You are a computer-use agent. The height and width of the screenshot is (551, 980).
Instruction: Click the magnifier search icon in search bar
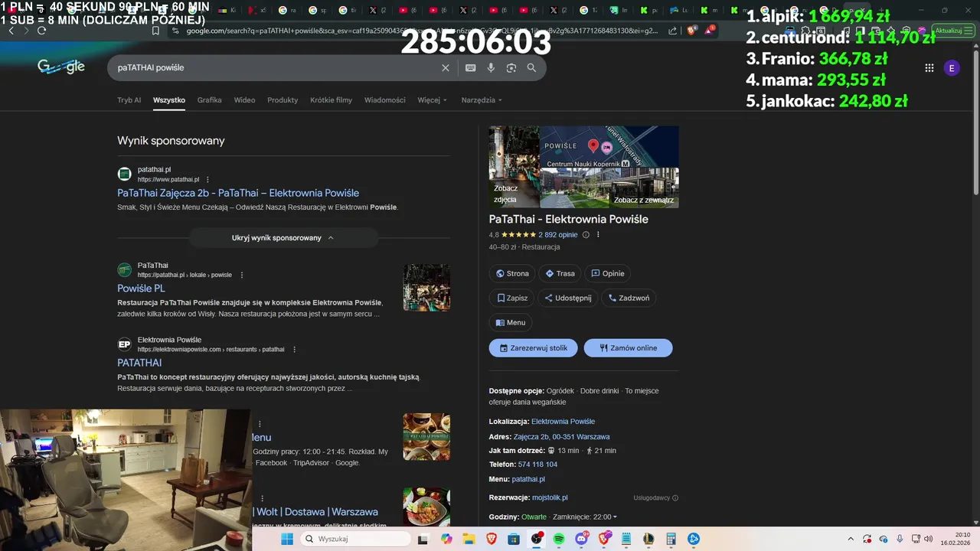pyautogui.click(x=531, y=68)
